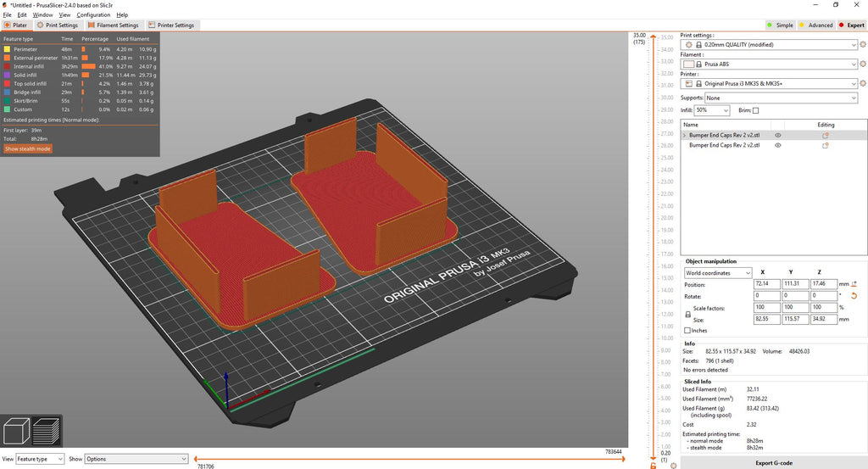Click the lock icon in the Printer preset box
The width and height of the screenshot is (868, 469).
698,84
